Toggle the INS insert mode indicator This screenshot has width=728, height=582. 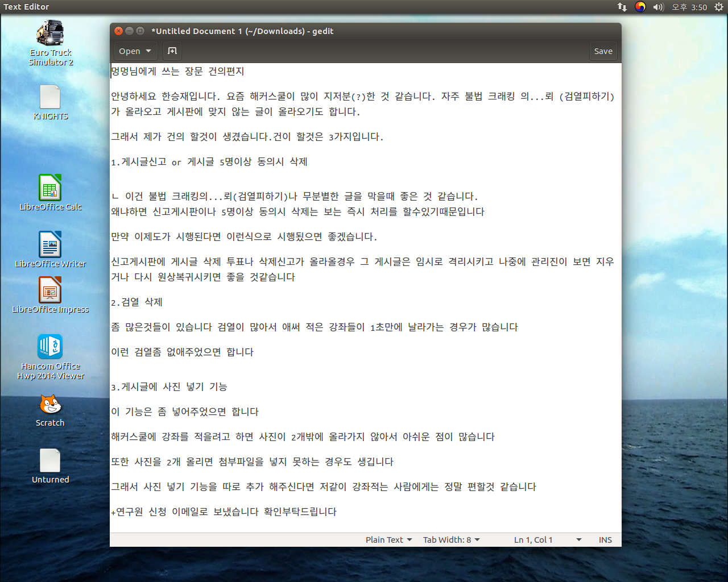(605, 540)
